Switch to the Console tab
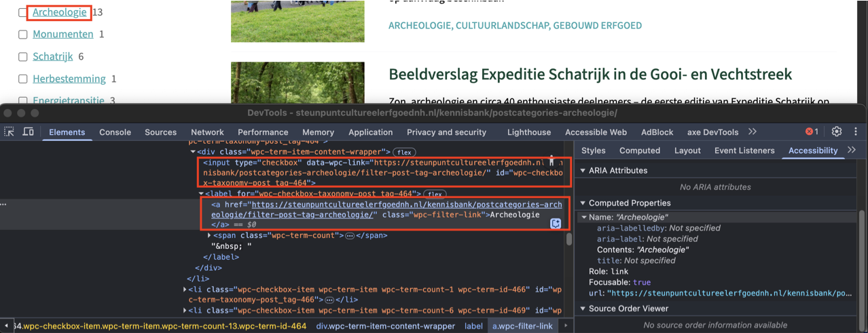 (x=115, y=132)
